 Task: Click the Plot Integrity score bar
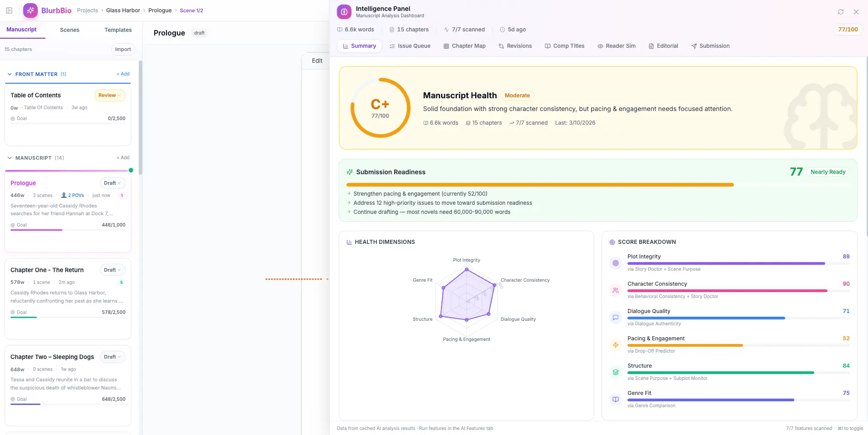(x=738, y=263)
